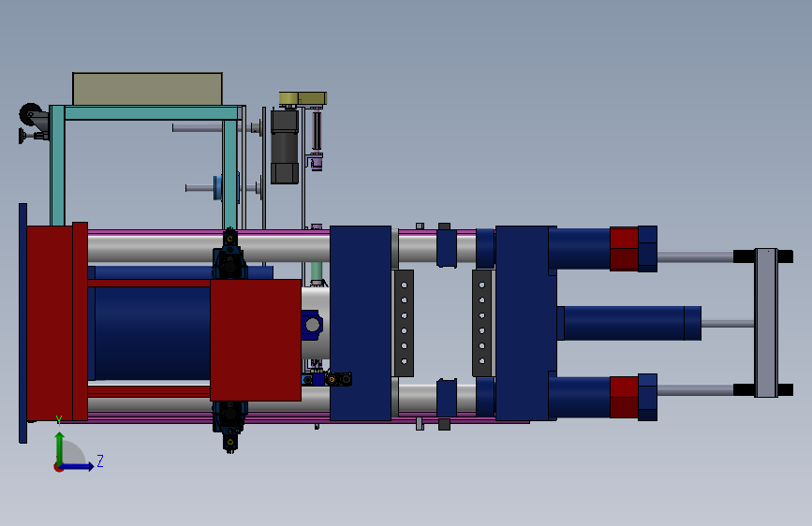Select the black caster wheel on the teal frame
Viewport: 812px width, 526px height.
[x=30, y=114]
